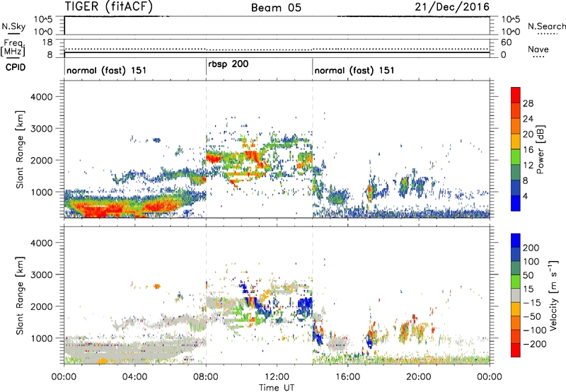Image resolution: width=566 pixels, height=392 pixels.
Task: Click the date '21/Dec/2016'
Action: pos(452,6)
